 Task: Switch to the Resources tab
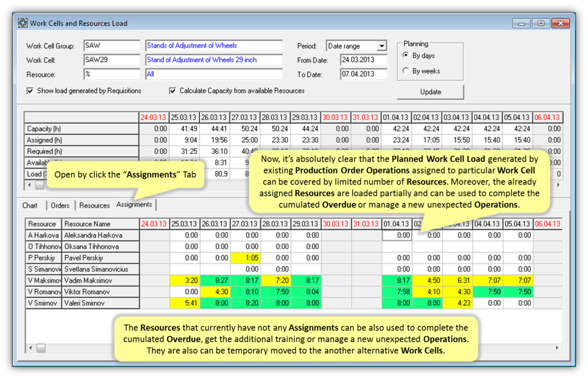coord(94,205)
